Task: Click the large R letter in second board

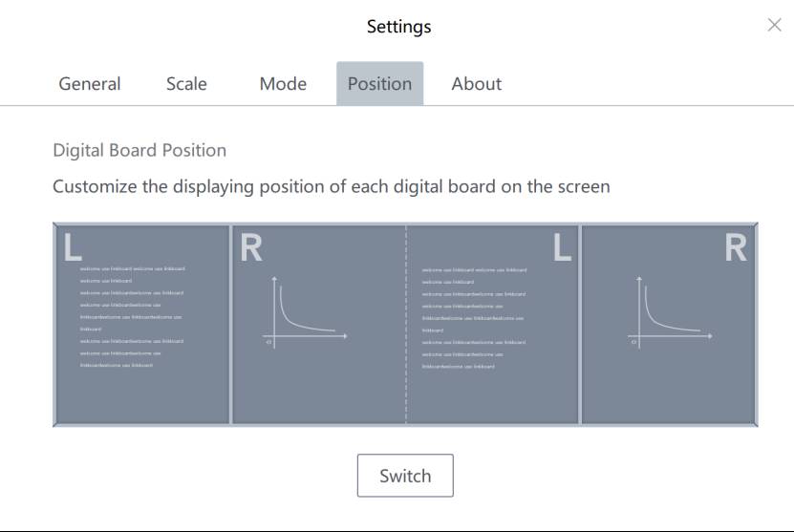Action: pyautogui.click(x=251, y=247)
